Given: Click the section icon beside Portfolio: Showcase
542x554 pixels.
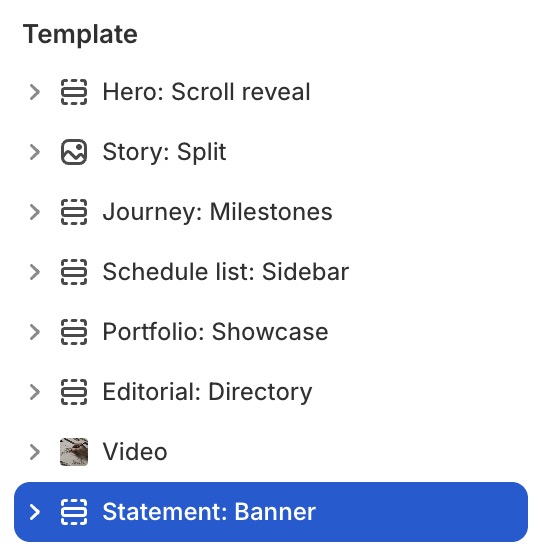Looking at the screenshot, I should click(74, 332).
